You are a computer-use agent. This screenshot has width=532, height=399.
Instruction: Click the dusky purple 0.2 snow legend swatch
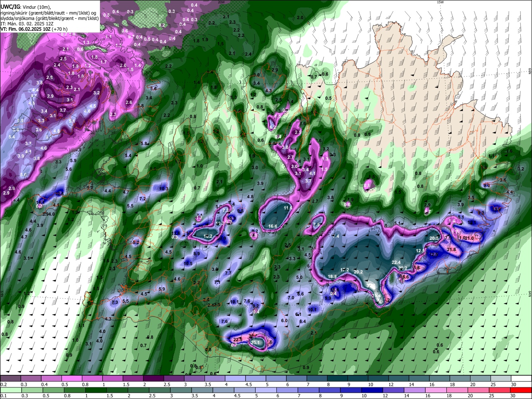tap(10, 378)
